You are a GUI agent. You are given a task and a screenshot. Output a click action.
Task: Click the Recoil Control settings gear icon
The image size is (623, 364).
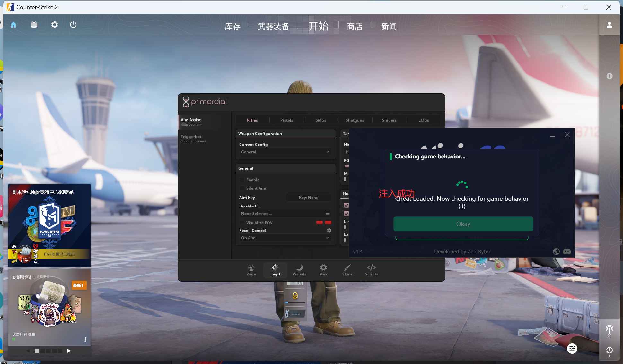click(x=329, y=230)
